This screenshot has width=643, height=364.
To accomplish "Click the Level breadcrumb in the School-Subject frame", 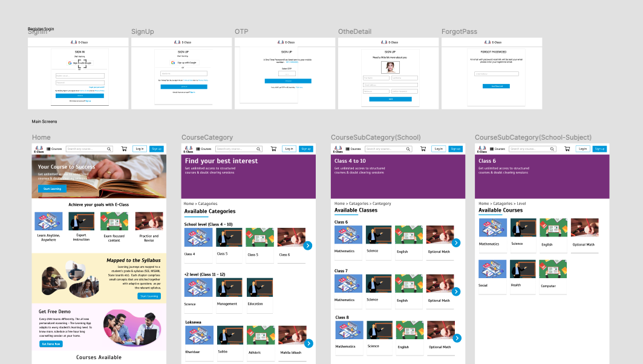I will pyautogui.click(x=521, y=203).
